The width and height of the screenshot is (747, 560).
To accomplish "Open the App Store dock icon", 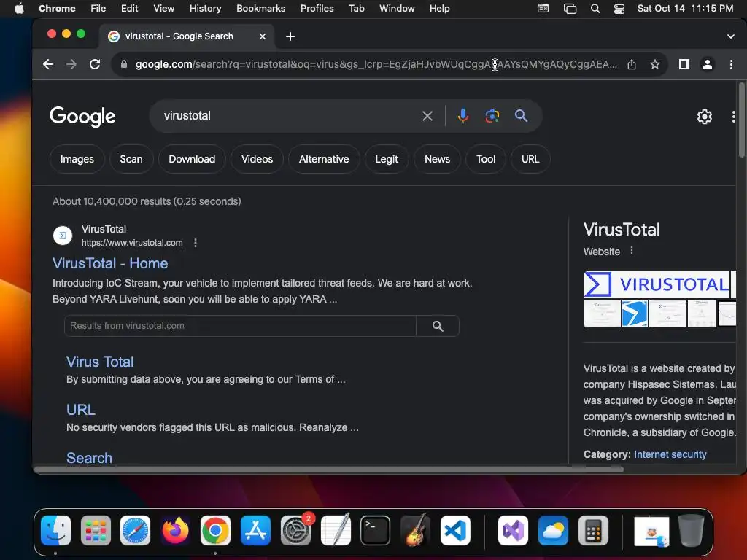I will (x=255, y=531).
